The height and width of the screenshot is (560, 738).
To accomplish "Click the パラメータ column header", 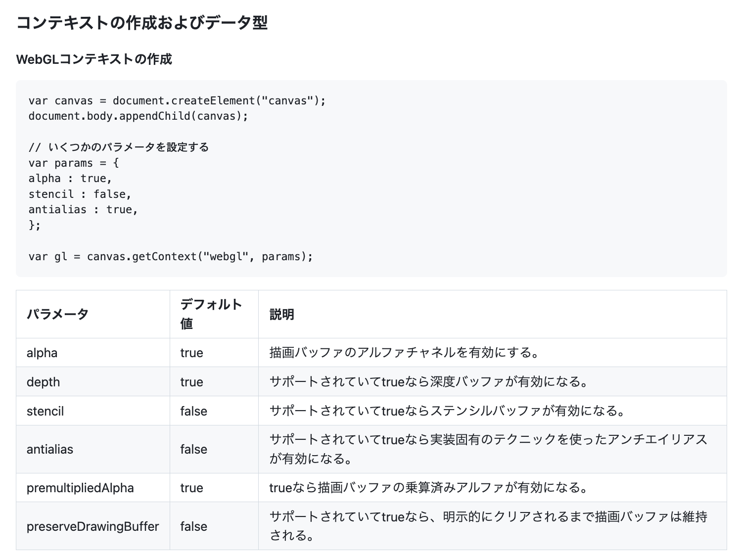I will coord(57,314).
